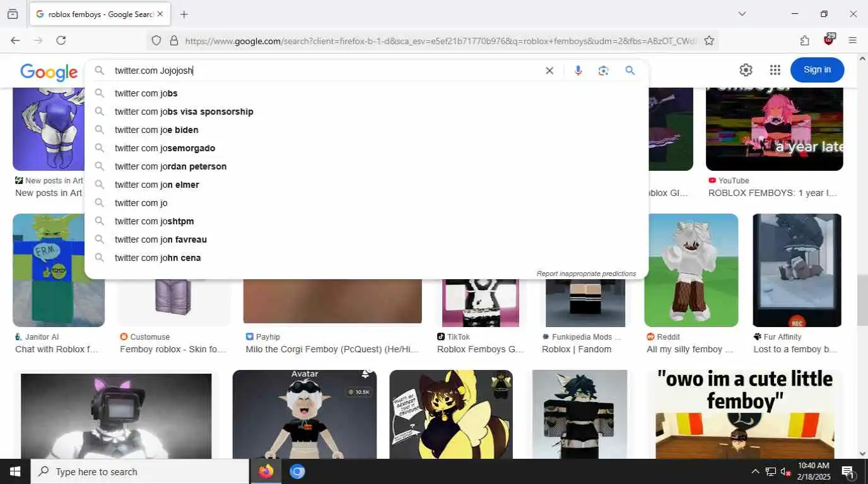This screenshot has height=484, width=868.
Task: Open 'Femboy roblox - Skin fo...' Customuse link
Action: click(x=173, y=349)
